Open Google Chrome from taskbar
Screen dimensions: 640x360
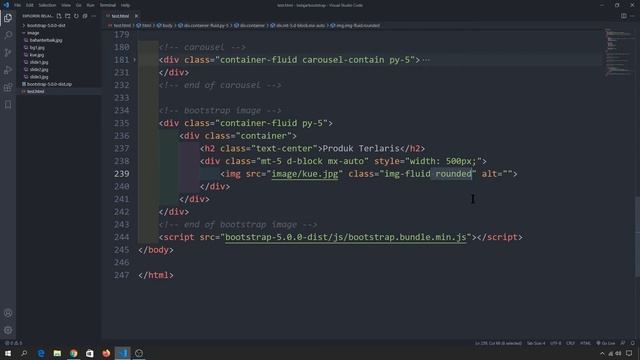point(73,353)
